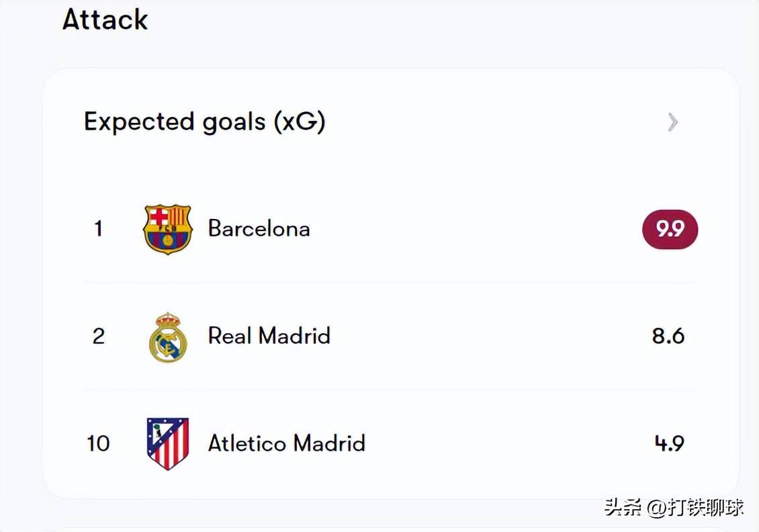This screenshot has width=759, height=532.
Task: Select the Attack section heading
Action: coord(105,19)
